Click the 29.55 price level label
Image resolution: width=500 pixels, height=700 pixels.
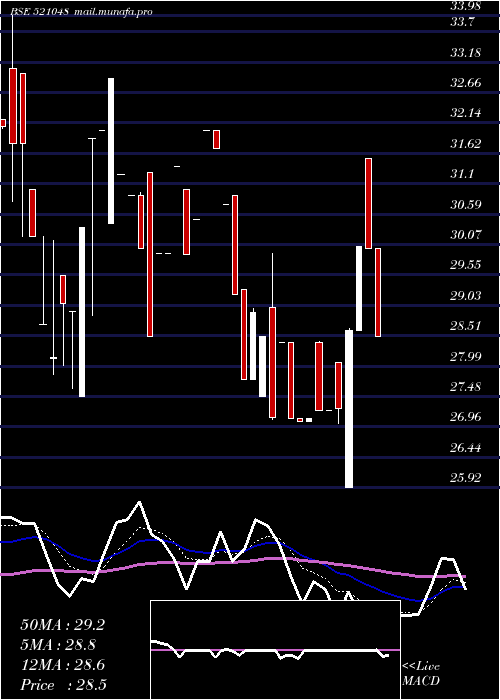[466, 265]
